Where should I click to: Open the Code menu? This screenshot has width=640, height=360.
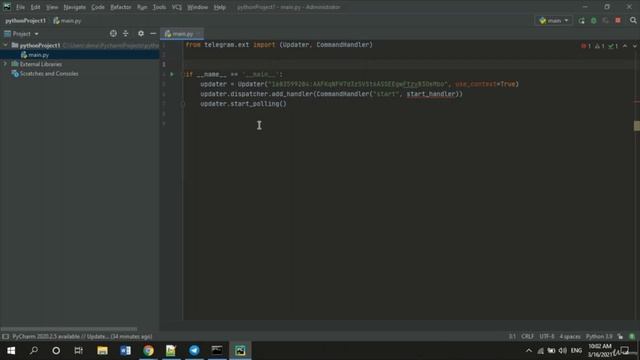point(98,7)
